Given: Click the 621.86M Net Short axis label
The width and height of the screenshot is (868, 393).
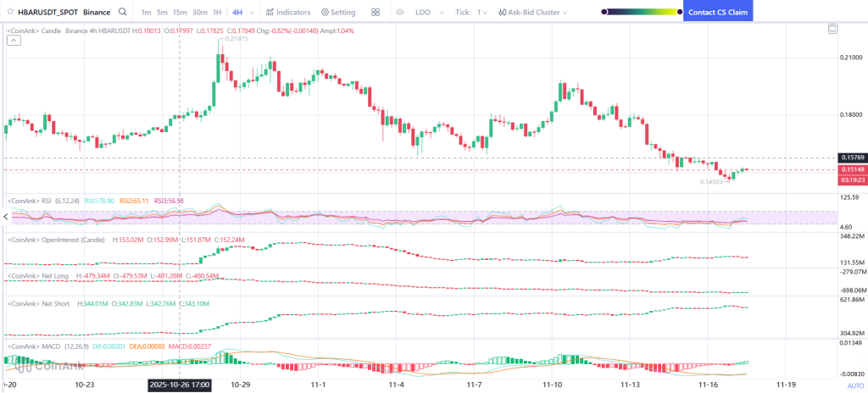Looking at the screenshot, I should [x=852, y=300].
